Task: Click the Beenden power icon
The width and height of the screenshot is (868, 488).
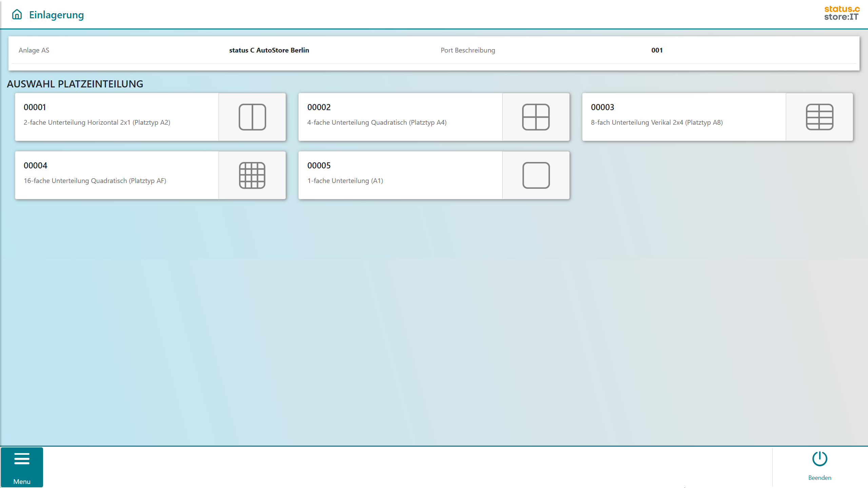Action: [x=820, y=459]
